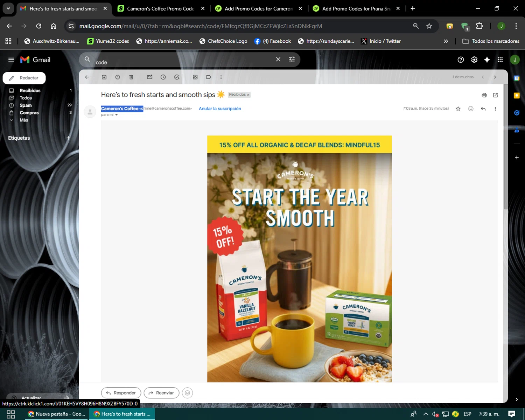Snooze this email with clock icon

pyautogui.click(x=163, y=77)
